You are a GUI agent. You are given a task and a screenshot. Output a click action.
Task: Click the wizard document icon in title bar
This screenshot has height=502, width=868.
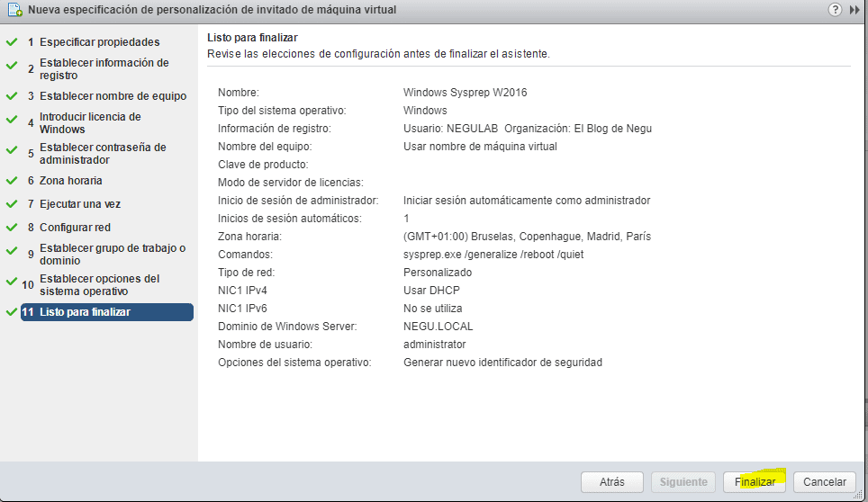click(x=14, y=10)
